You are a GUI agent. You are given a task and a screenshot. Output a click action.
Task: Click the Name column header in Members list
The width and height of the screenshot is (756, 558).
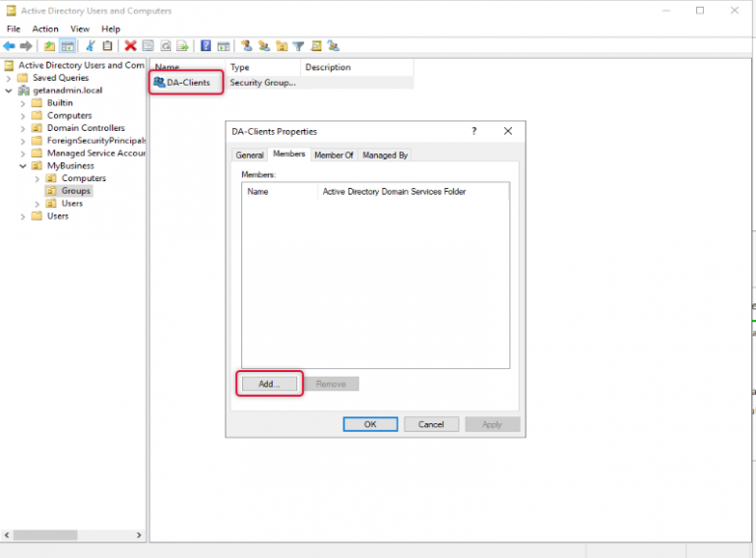[x=280, y=192]
